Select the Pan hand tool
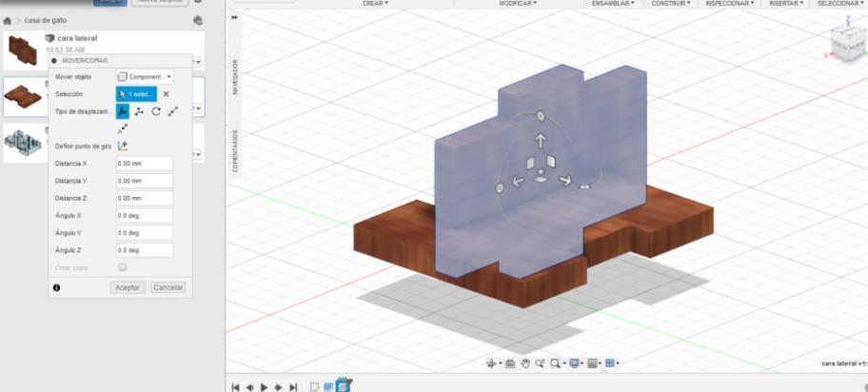The height and width of the screenshot is (392, 868). pos(525,363)
